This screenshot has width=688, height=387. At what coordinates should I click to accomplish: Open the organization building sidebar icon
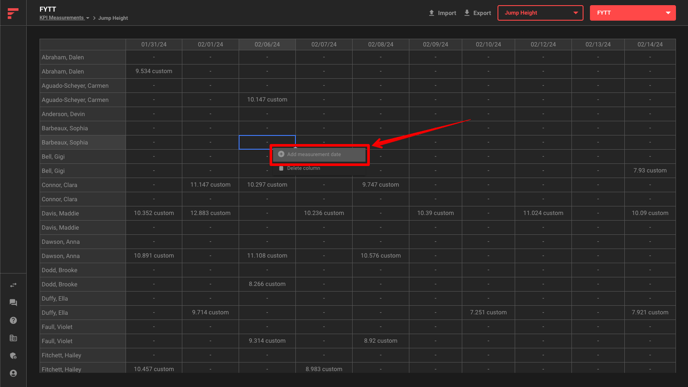13,338
